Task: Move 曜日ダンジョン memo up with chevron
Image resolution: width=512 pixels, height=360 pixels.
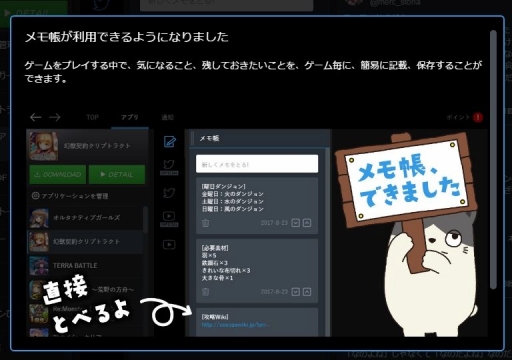Action: [307, 223]
